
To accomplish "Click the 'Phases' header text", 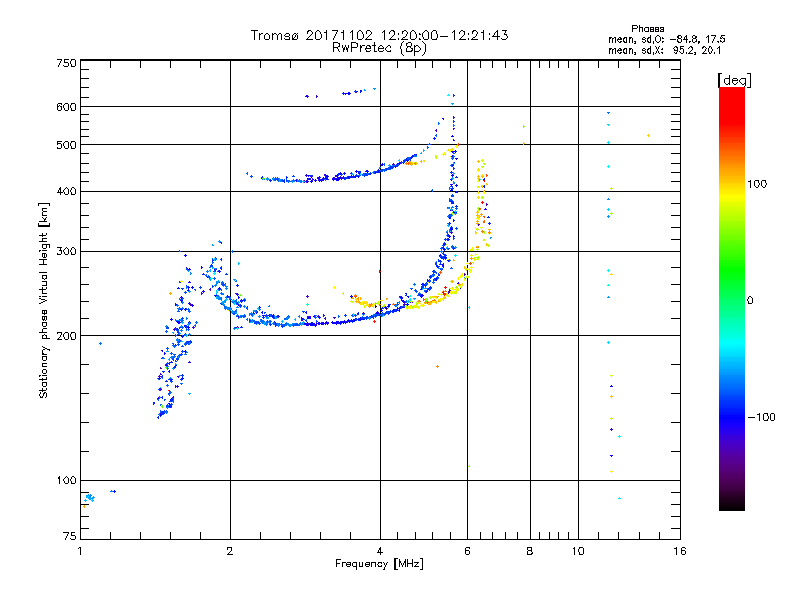I will pyautogui.click(x=647, y=29).
